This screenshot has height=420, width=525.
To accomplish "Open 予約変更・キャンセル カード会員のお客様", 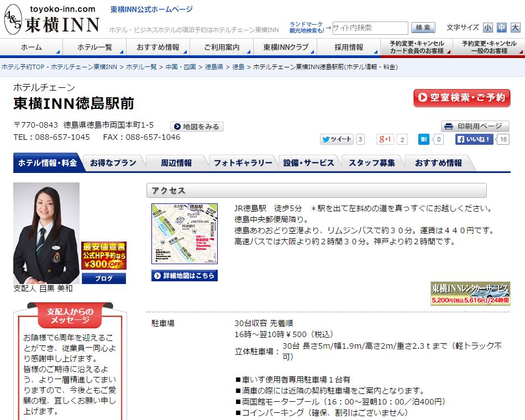I will click(417, 47).
